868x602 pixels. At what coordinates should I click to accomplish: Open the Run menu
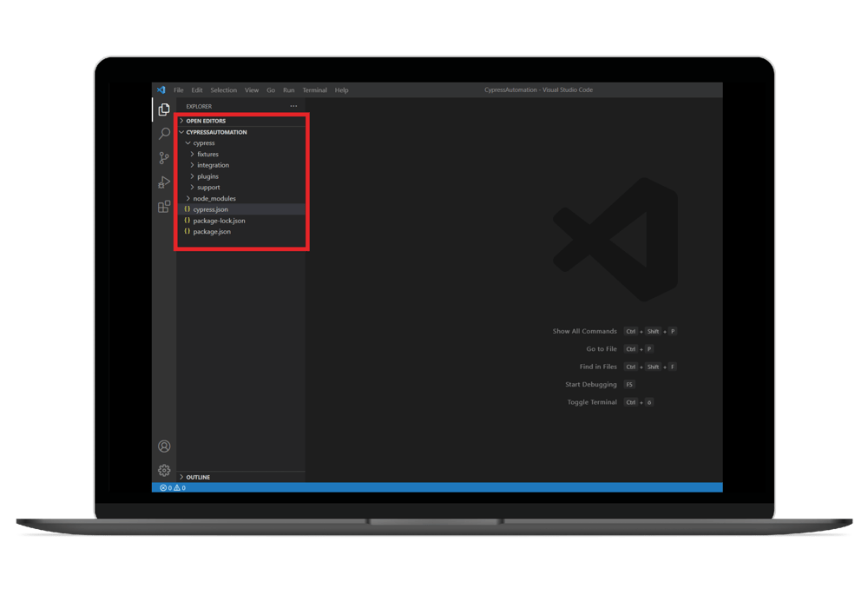[288, 89]
